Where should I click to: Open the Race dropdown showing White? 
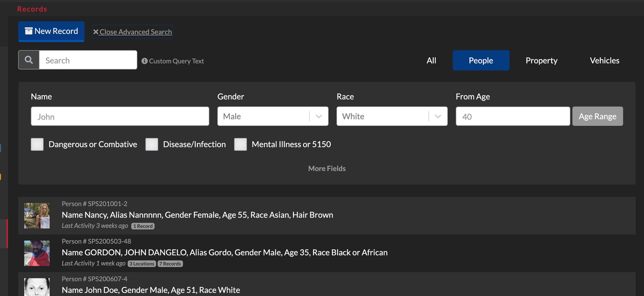[392, 116]
